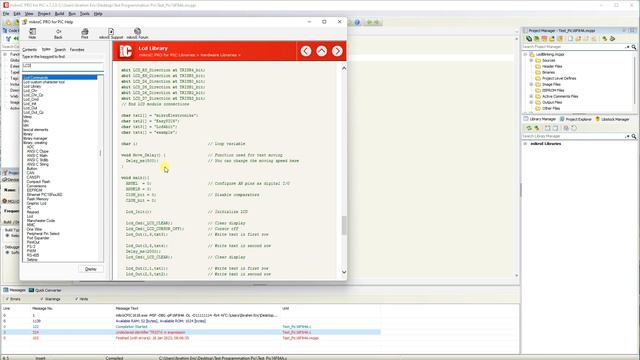Go to next topic arrow in red header
The height and width of the screenshot is (360, 640).
[337, 51]
